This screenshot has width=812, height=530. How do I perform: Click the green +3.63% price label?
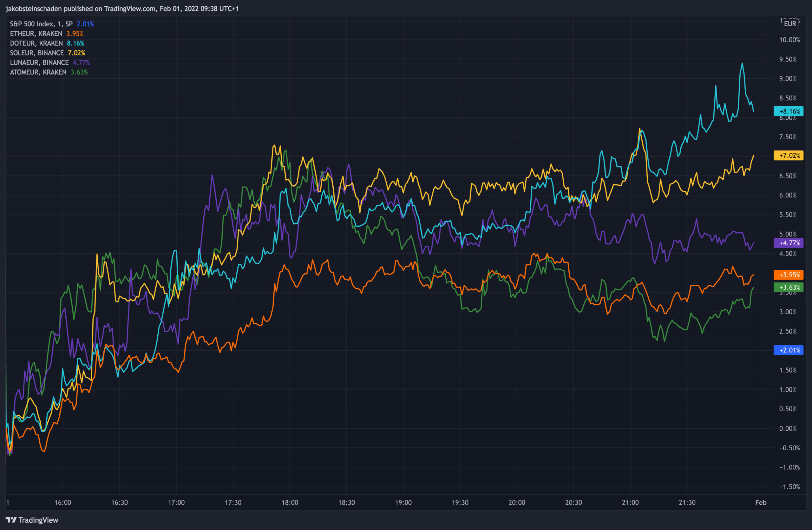click(789, 287)
